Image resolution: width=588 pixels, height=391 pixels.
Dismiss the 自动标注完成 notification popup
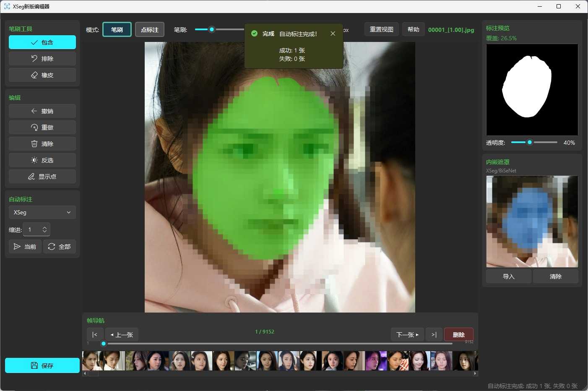coord(333,34)
